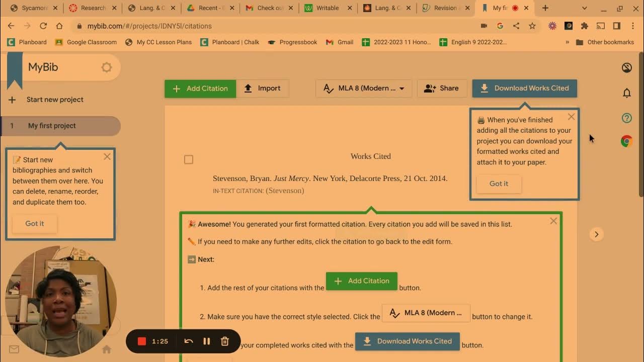Click the browser home icon
The image size is (644, 362).
[x=59, y=26]
